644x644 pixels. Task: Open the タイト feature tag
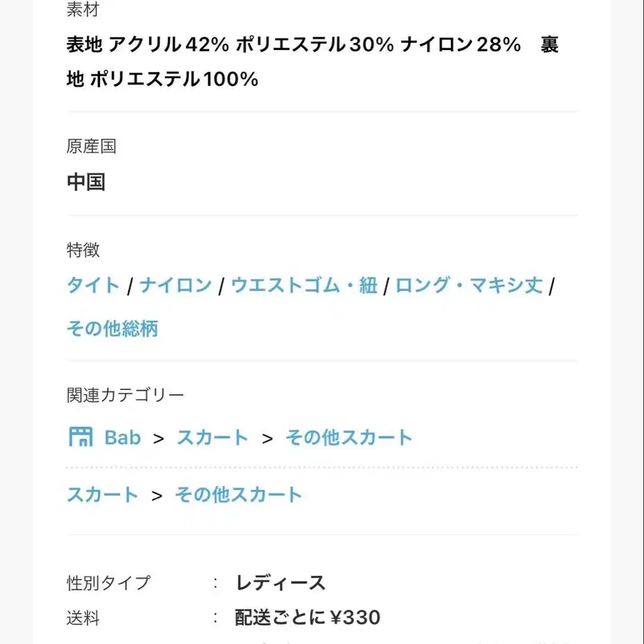(x=93, y=286)
